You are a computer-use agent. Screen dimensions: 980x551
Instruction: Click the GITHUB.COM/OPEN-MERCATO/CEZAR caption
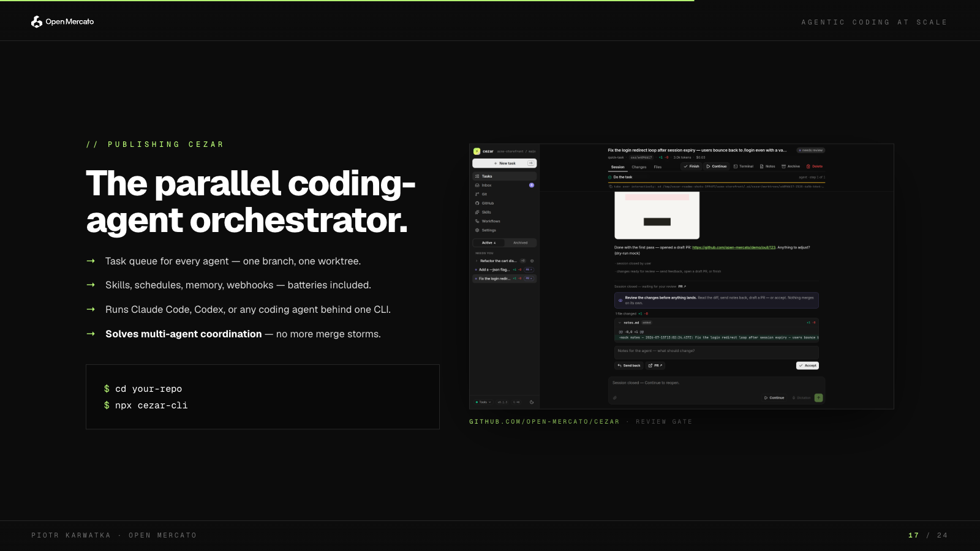[544, 422]
